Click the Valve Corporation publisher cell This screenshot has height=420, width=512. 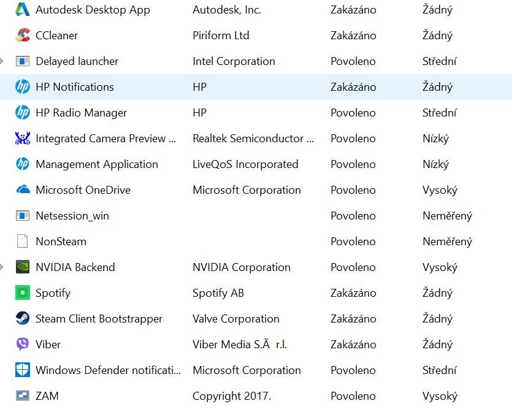236,318
